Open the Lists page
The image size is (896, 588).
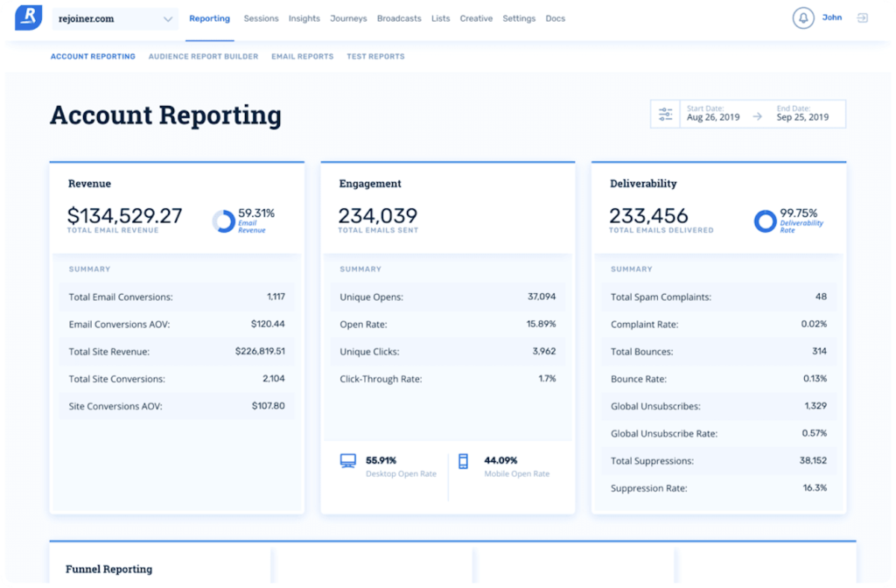[x=441, y=19]
